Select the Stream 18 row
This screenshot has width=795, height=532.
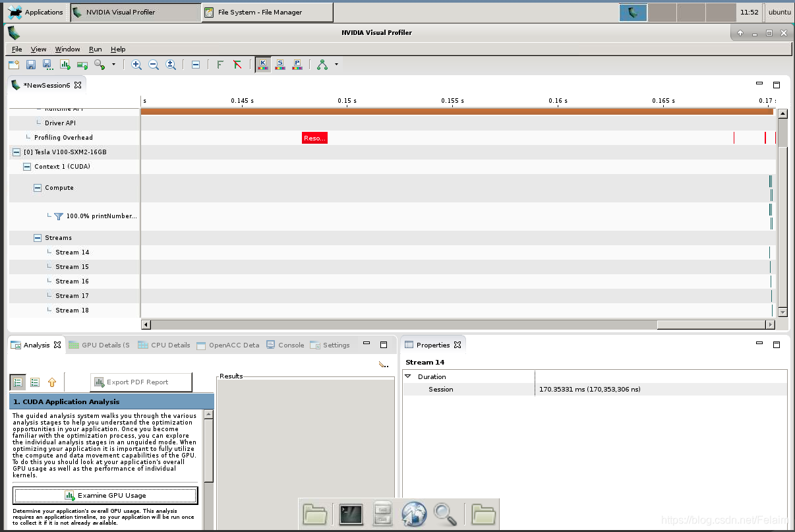[x=74, y=310]
